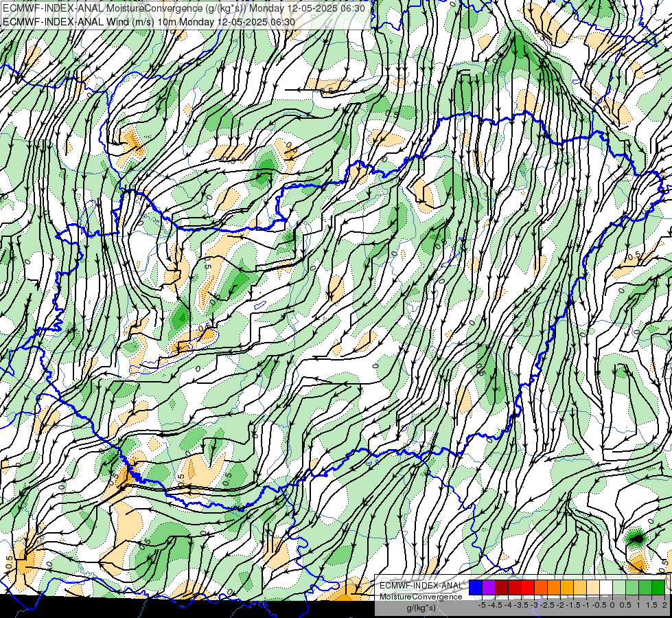The width and height of the screenshot is (672, 618).
Task: Pick the orange-red swatch between -3 and -2.5
Action: [x=541, y=588]
